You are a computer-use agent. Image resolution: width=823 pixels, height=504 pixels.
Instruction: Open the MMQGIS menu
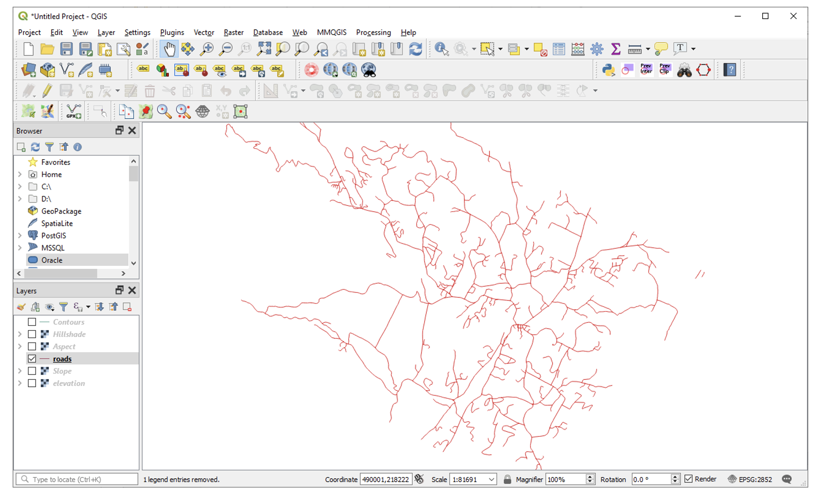pyautogui.click(x=331, y=33)
